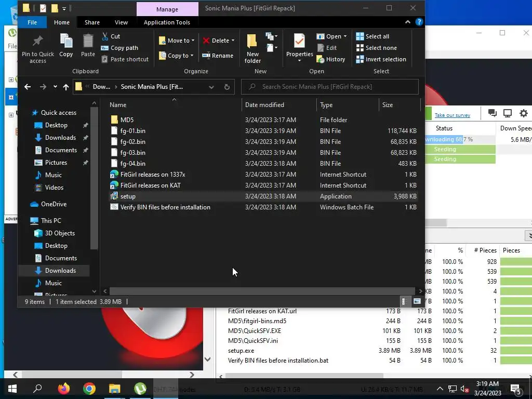Click the Paste ribbon icon
Image resolution: width=532 pixels, height=399 pixels.
pos(88,42)
